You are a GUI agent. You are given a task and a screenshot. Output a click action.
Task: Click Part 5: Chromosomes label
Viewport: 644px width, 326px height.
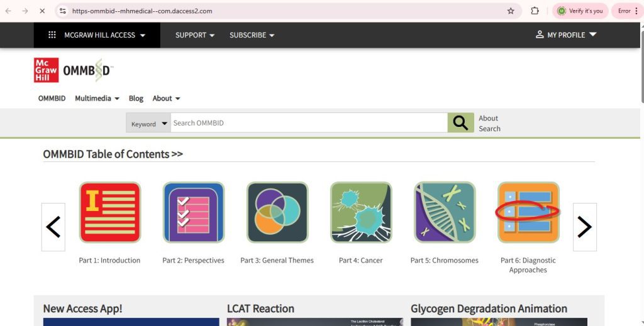(445, 261)
